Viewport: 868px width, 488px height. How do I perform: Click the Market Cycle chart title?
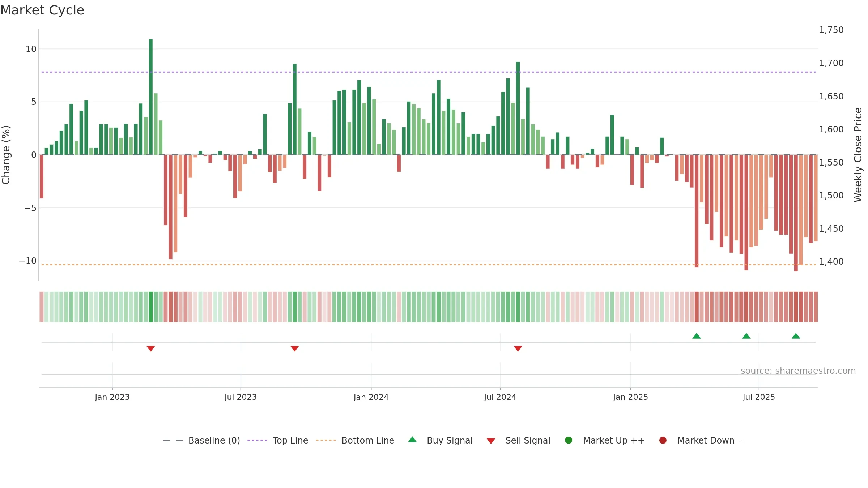(42, 10)
